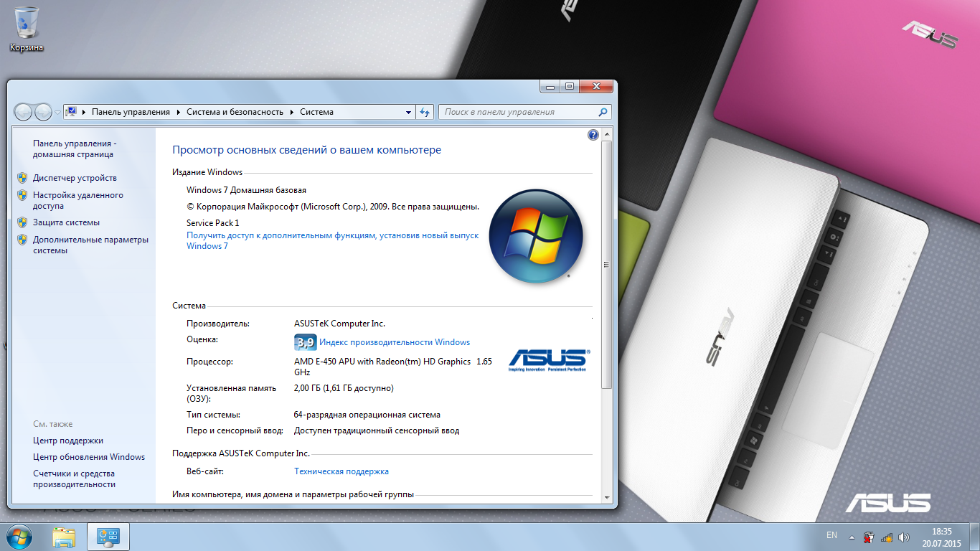Open the Windows Start button

click(19, 537)
